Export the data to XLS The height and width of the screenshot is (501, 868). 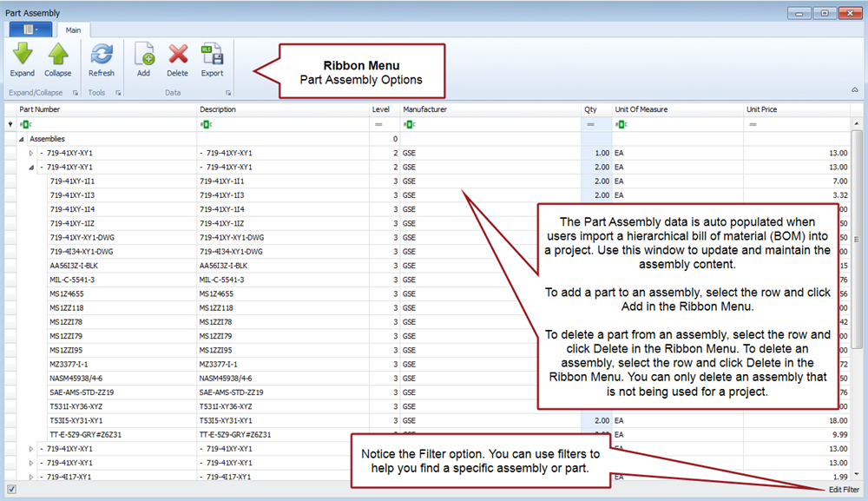[212, 56]
